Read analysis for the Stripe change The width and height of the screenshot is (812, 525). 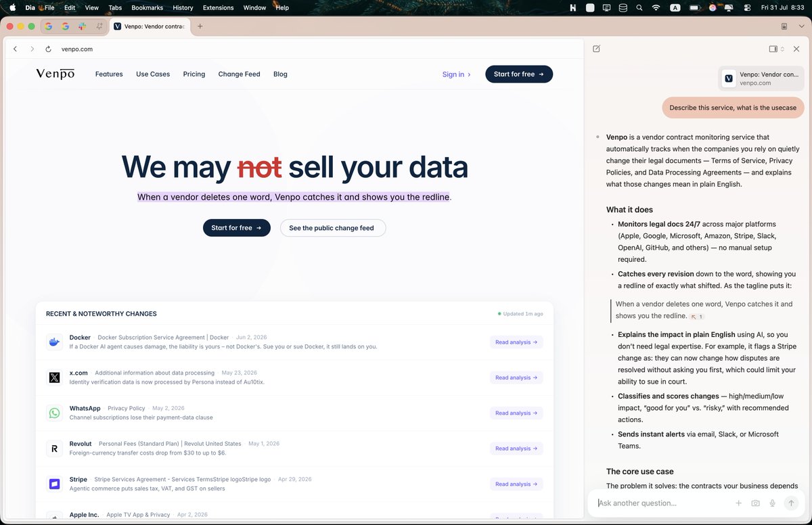click(516, 484)
